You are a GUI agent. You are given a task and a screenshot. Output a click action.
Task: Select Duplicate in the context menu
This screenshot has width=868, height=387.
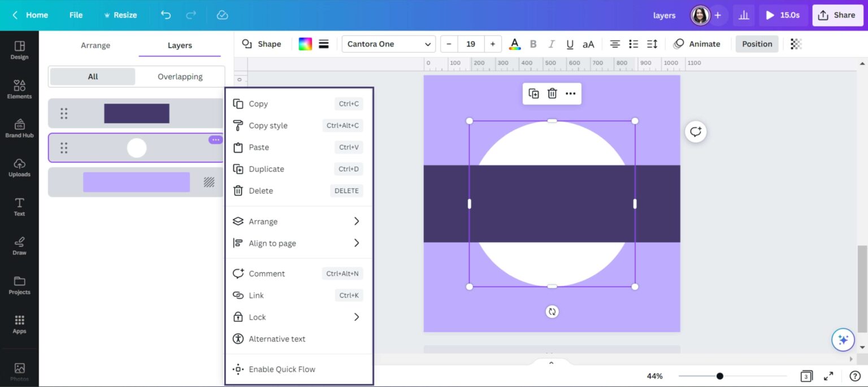pos(266,169)
